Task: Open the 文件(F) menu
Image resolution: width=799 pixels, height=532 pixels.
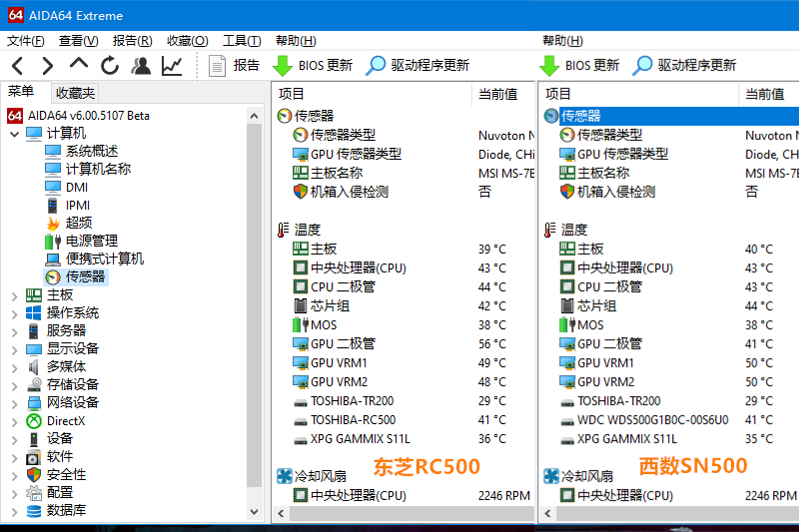Action: pos(25,41)
